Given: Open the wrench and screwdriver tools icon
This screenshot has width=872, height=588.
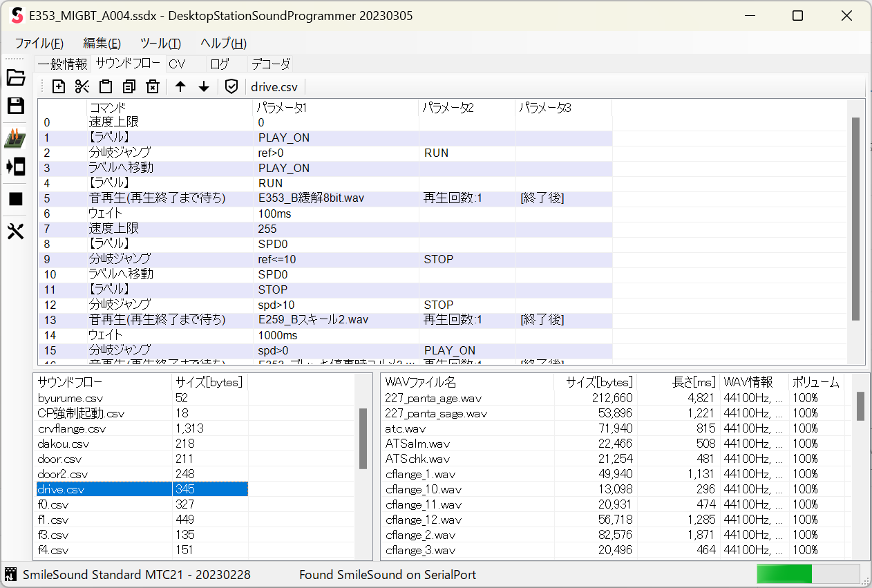Looking at the screenshot, I should point(15,231).
